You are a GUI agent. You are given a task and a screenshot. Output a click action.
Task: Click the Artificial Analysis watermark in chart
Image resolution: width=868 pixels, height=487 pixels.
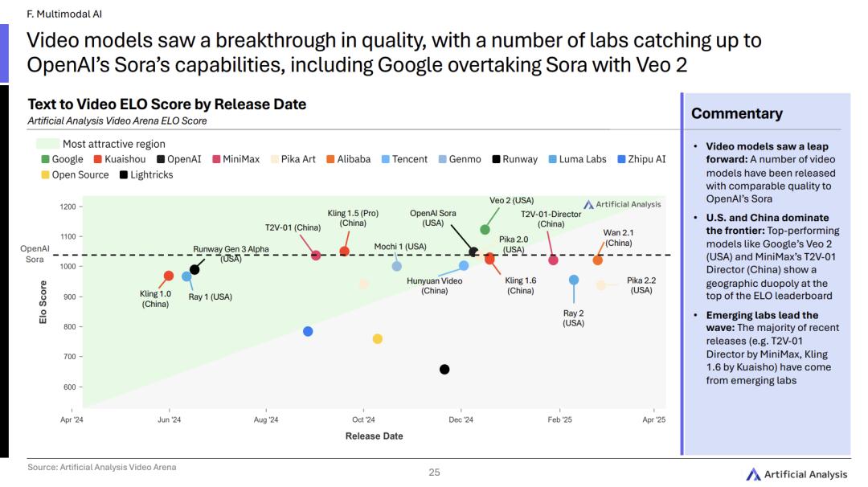click(622, 204)
